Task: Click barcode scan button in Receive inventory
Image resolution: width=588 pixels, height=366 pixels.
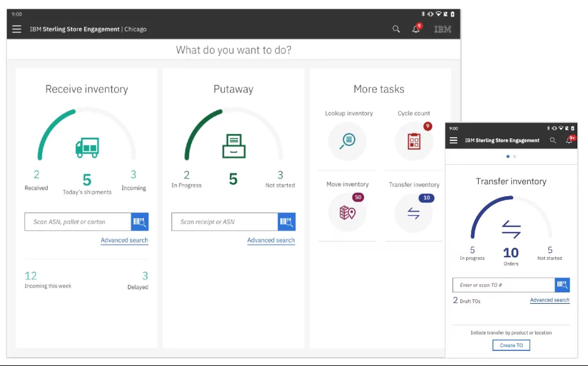Action: point(139,222)
